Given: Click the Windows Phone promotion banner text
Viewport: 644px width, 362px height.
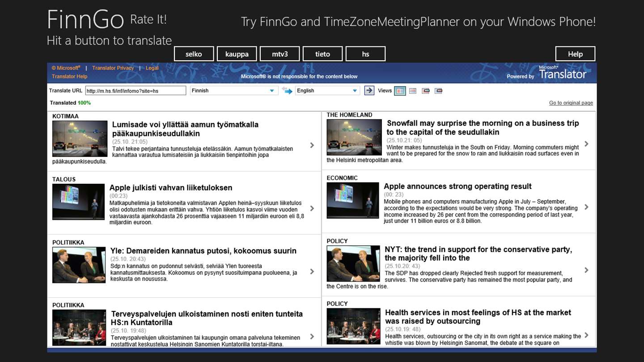Looking at the screenshot, I should (x=418, y=21).
